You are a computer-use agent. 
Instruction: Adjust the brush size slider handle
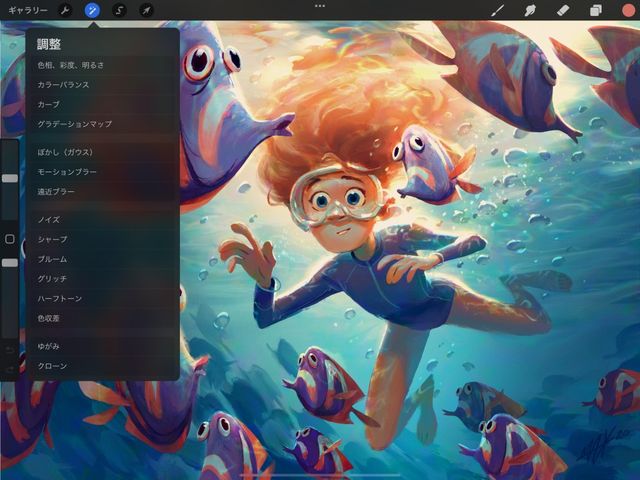10,178
